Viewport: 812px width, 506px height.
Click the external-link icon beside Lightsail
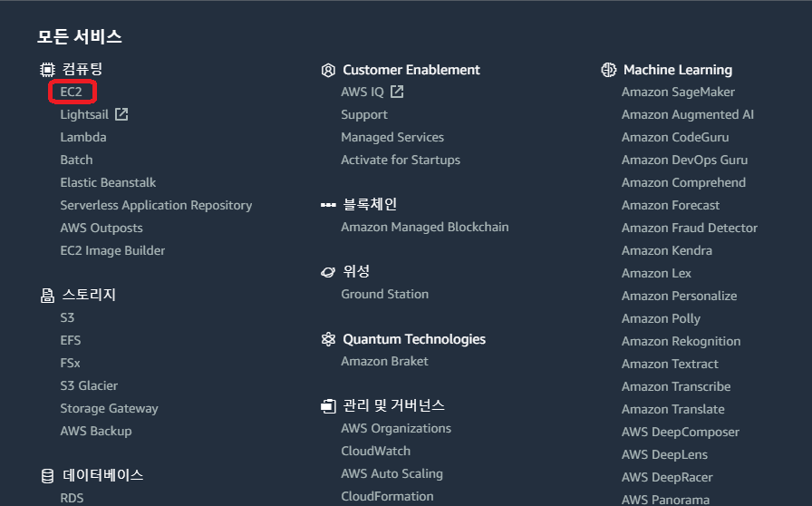pyautogui.click(x=121, y=114)
